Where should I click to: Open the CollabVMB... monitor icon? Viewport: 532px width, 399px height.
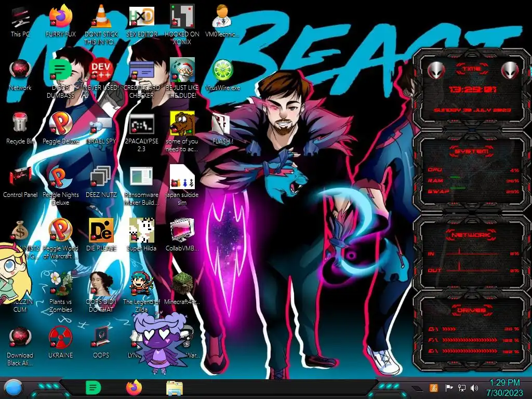point(182,235)
